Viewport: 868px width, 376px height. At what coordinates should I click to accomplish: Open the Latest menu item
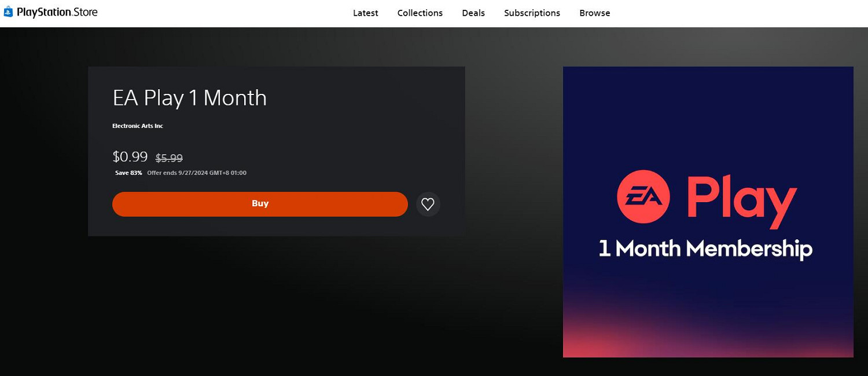coord(365,13)
